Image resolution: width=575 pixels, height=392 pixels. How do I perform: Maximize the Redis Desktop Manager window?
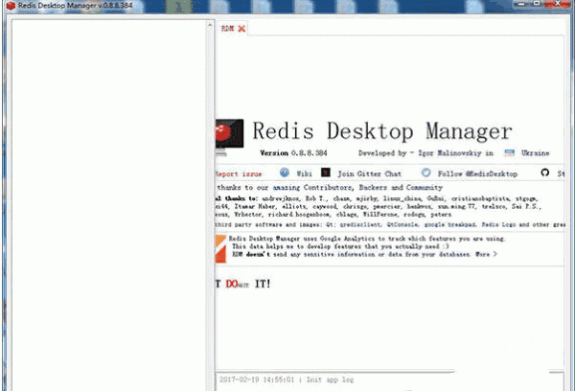coord(537,4)
